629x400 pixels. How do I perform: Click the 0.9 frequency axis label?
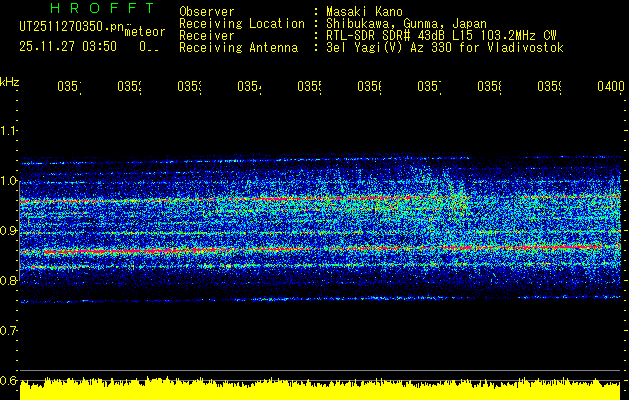click(8, 231)
